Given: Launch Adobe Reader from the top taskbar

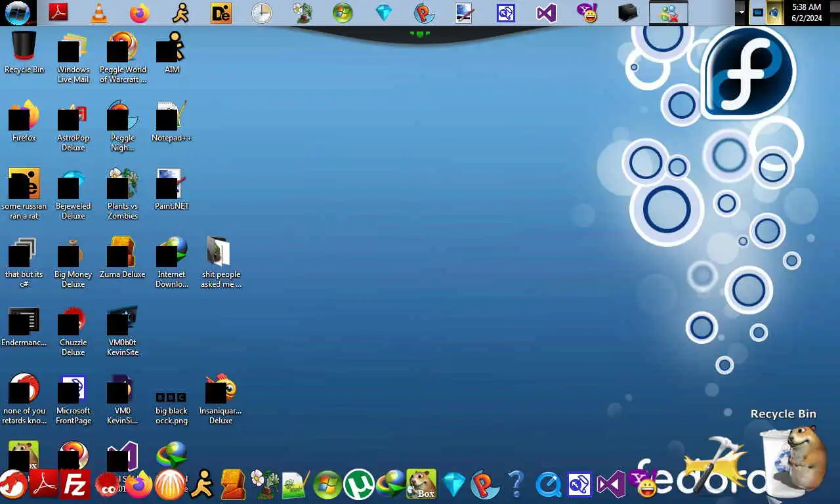Looking at the screenshot, I should pos(59,12).
